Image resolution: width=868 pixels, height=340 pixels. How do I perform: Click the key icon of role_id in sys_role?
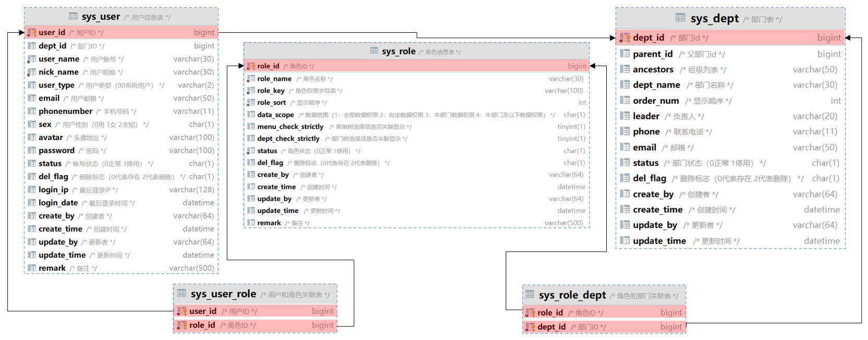click(x=251, y=66)
